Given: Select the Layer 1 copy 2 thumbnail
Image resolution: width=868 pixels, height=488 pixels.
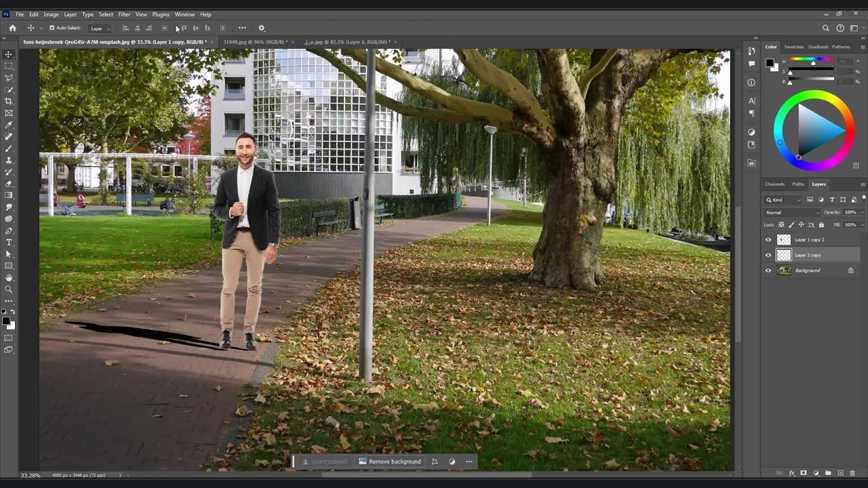Looking at the screenshot, I should pyautogui.click(x=784, y=240).
